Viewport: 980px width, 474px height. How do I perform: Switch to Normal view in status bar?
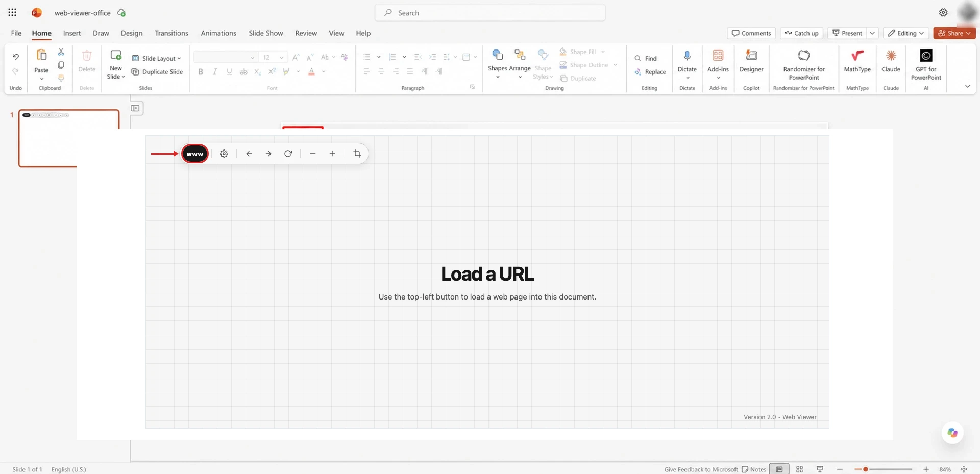(x=779, y=469)
